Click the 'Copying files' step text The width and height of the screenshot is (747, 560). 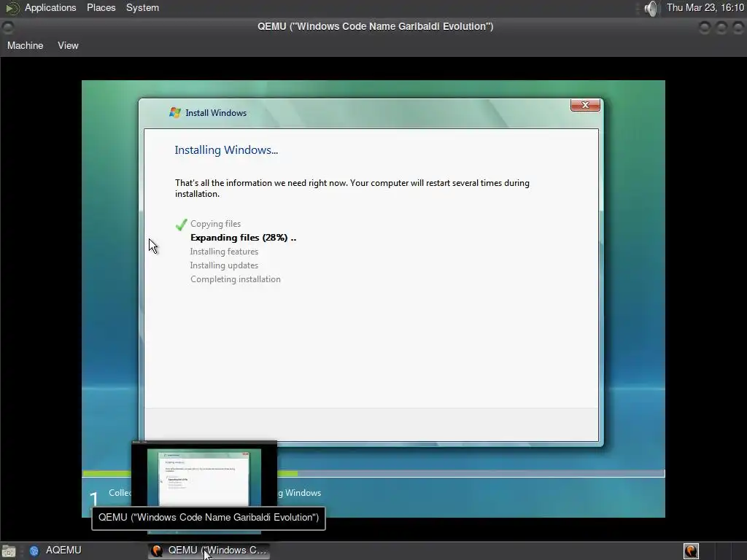click(x=215, y=224)
